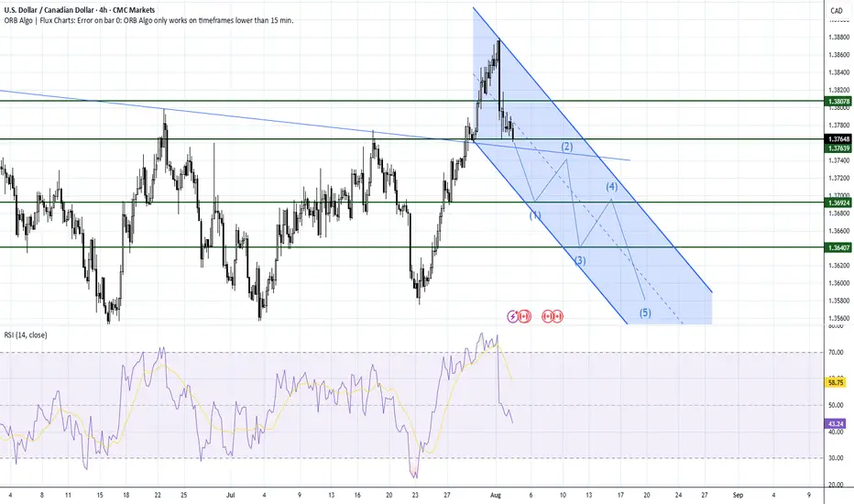
Task: Select the wave (2) label in the channel
Action: click(567, 146)
